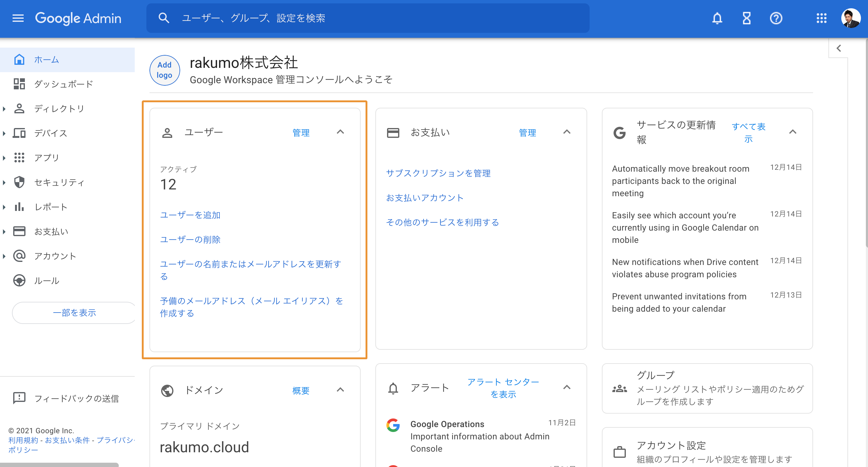Click the groups people icon
Screen dimensions: 868x467
(x=619, y=389)
